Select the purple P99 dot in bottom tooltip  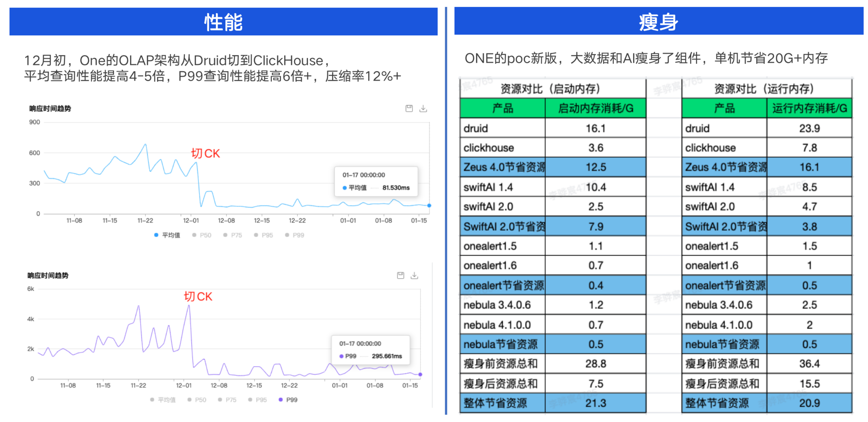point(341,356)
